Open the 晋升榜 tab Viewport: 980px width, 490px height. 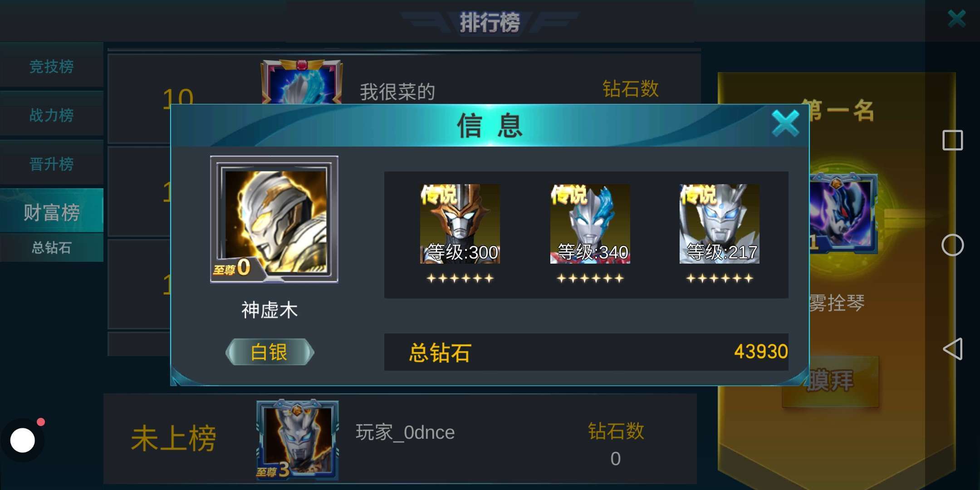point(52,163)
